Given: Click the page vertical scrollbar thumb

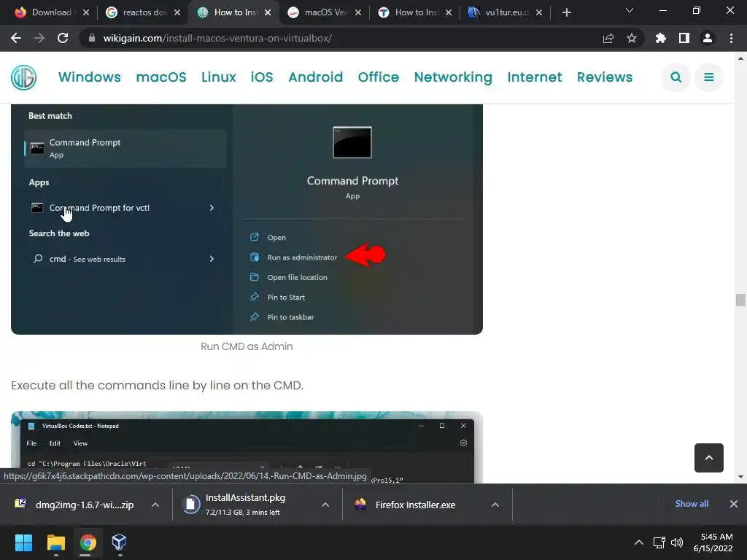Looking at the screenshot, I should pos(740,300).
